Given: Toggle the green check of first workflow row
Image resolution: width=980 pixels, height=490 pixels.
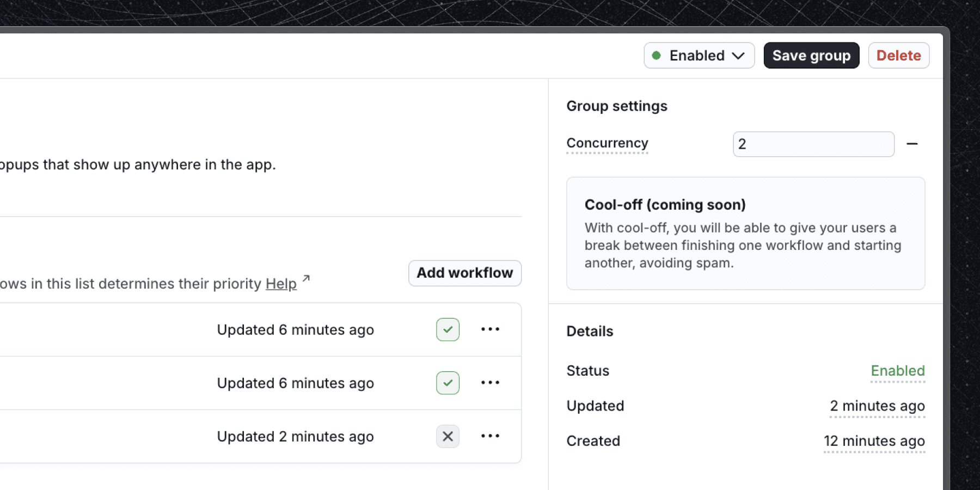Looking at the screenshot, I should (x=448, y=329).
